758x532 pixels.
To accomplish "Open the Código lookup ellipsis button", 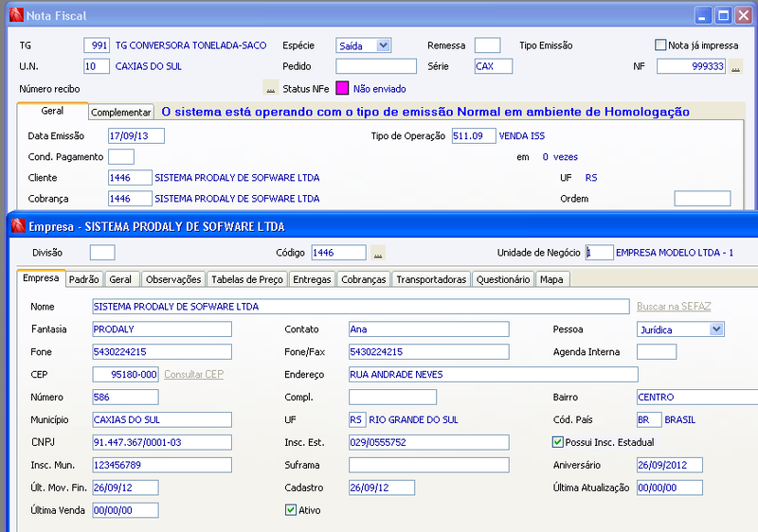I will (x=378, y=253).
